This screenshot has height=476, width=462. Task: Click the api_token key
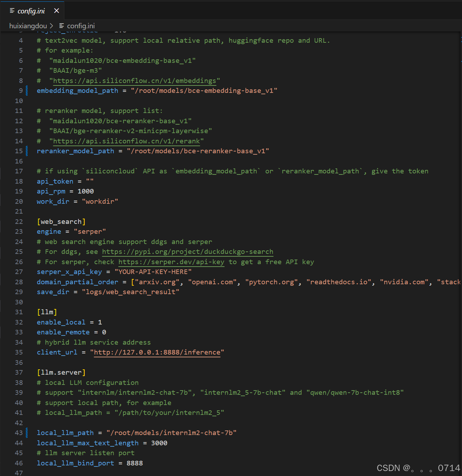point(55,182)
